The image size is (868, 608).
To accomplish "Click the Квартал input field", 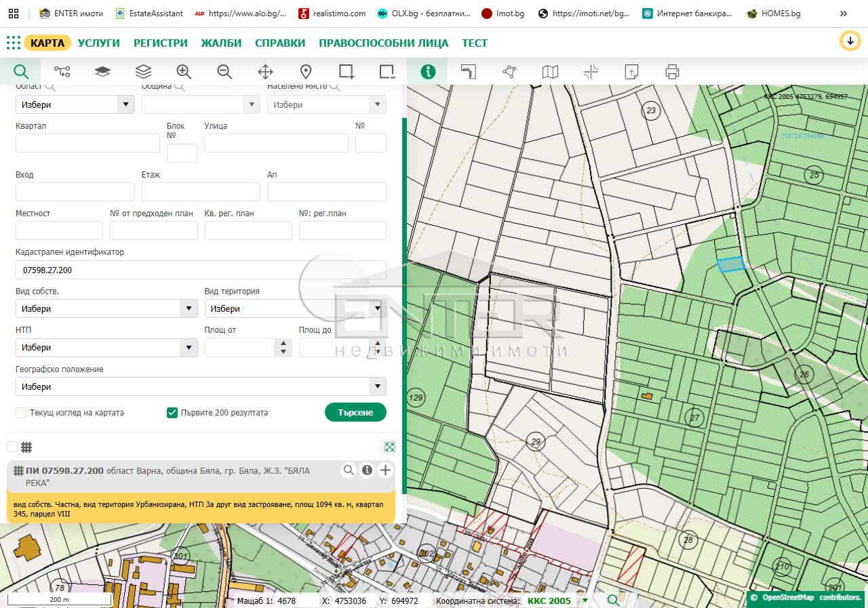I will point(87,143).
